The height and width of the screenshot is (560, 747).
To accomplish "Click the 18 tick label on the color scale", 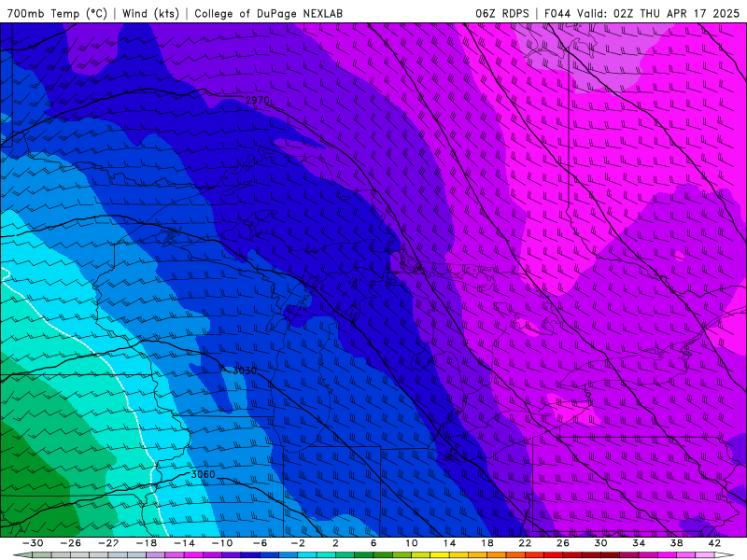I will (486, 543).
